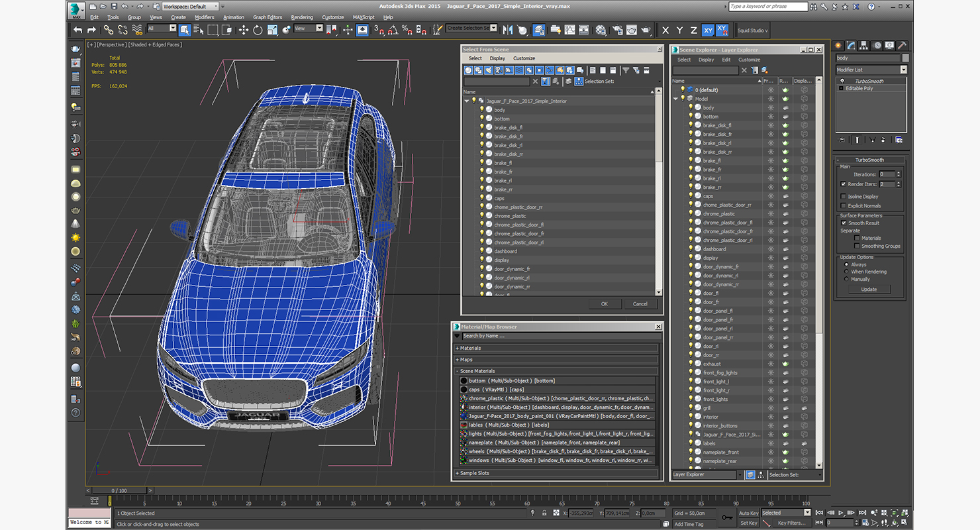Click the time slider 0 / 100 handle
Image resolution: width=980 pixels, height=530 pixels.
pyautogui.click(x=119, y=490)
